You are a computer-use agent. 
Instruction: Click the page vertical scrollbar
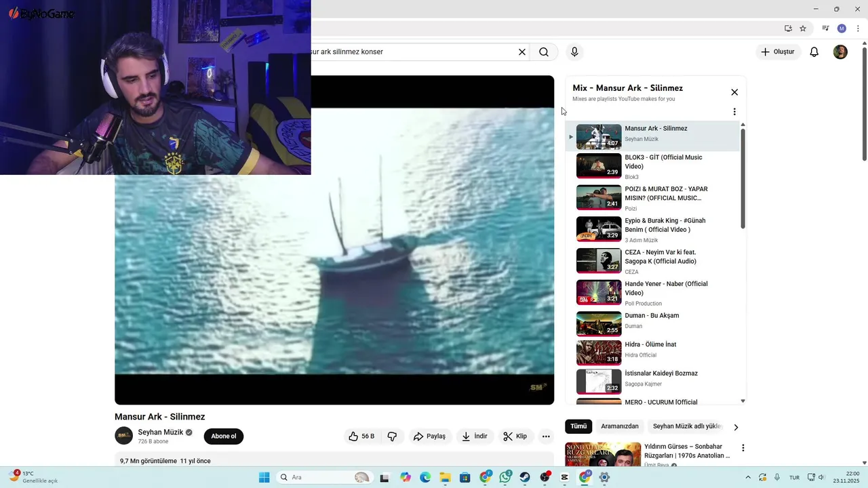[x=865, y=104]
